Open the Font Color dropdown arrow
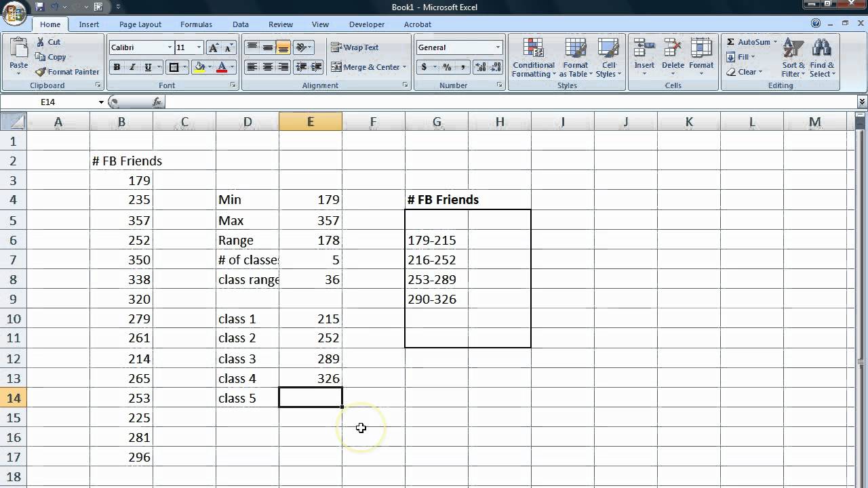This screenshot has height=488, width=868. pyautogui.click(x=232, y=67)
